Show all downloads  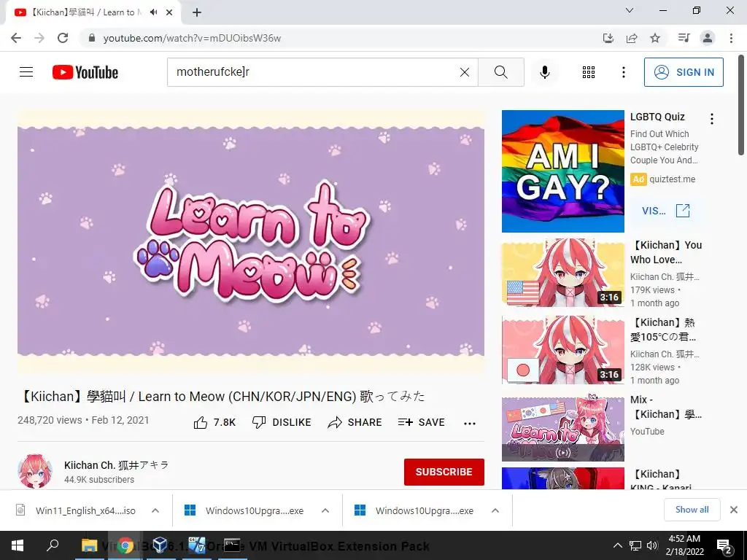click(x=692, y=510)
